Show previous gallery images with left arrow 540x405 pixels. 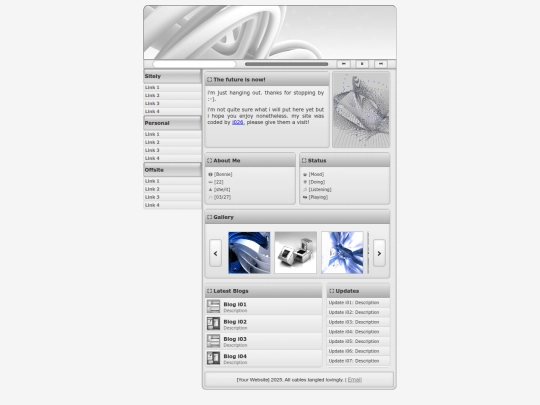click(216, 253)
